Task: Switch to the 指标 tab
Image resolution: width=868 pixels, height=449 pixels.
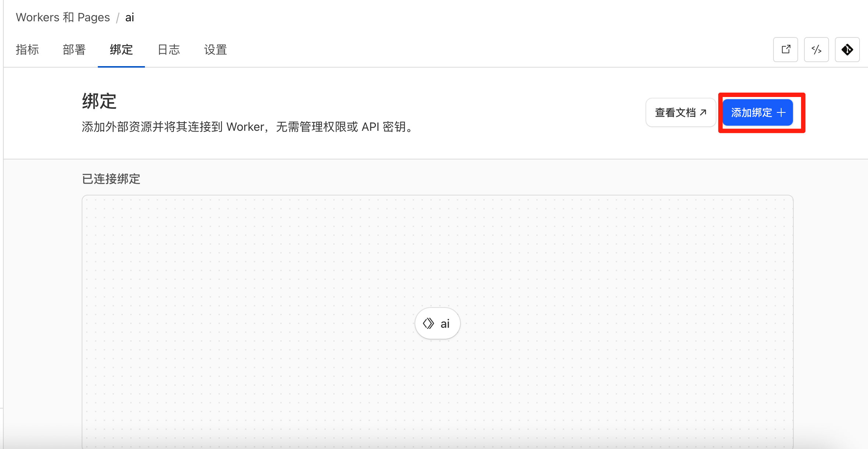Action: tap(27, 50)
